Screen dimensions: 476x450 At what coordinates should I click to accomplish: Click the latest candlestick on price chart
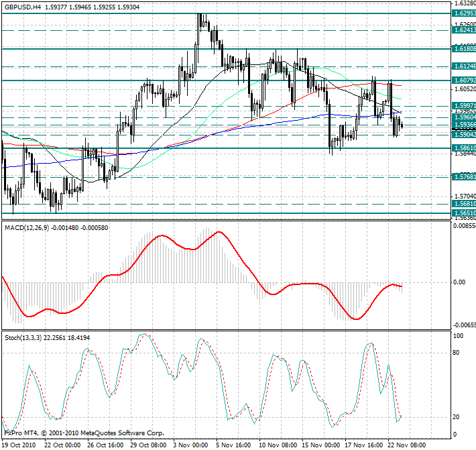click(402, 125)
